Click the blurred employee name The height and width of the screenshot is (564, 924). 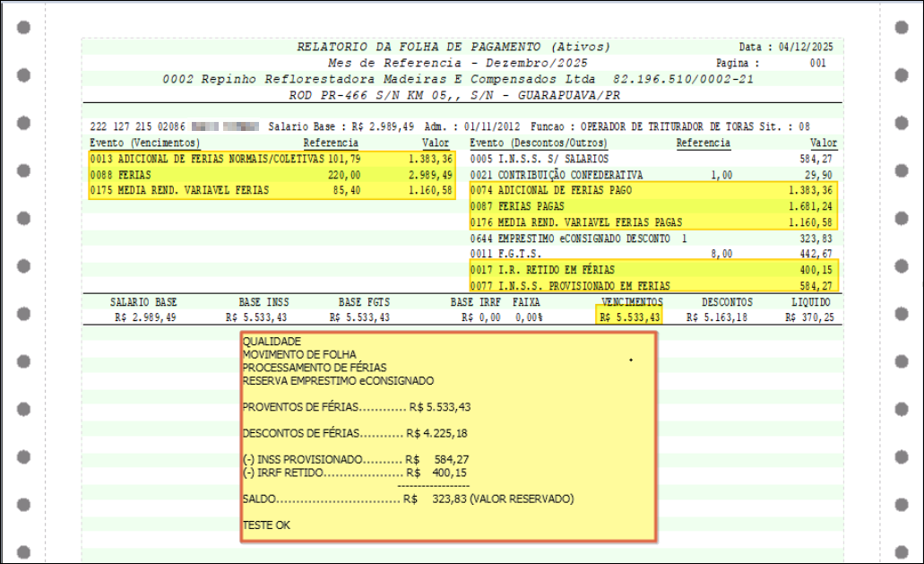pos(225,127)
